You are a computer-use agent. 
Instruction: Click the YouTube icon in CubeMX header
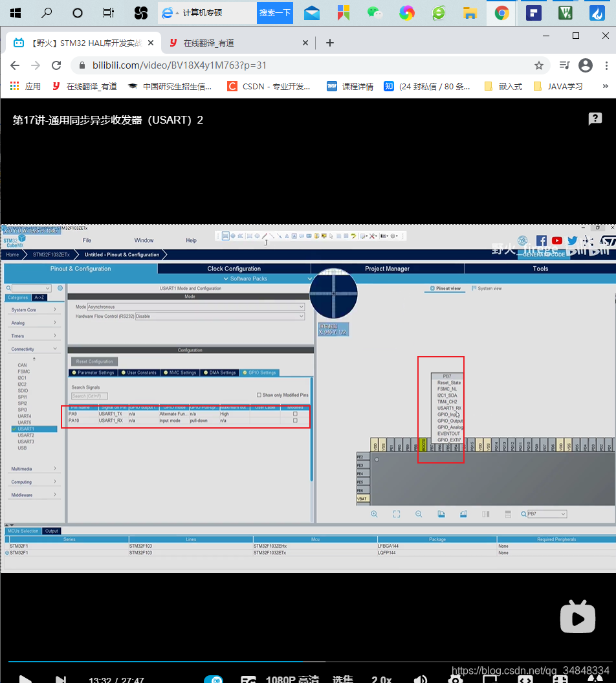tap(557, 240)
